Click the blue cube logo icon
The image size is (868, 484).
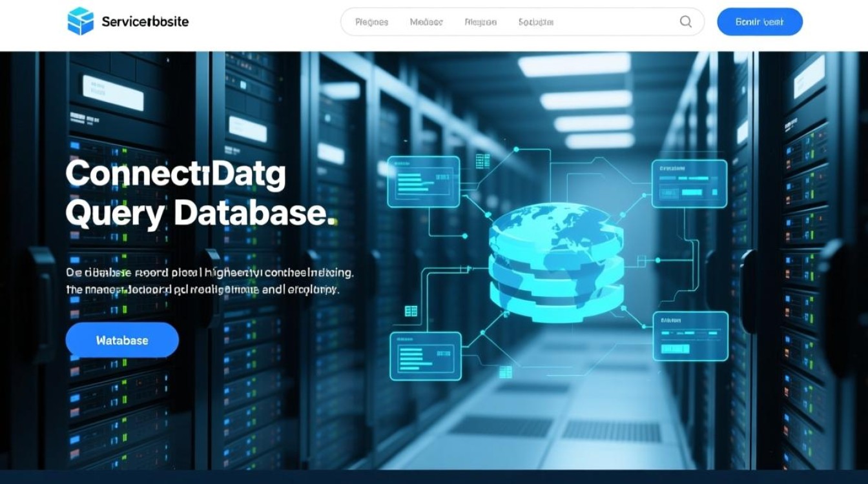(x=81, y=21)
